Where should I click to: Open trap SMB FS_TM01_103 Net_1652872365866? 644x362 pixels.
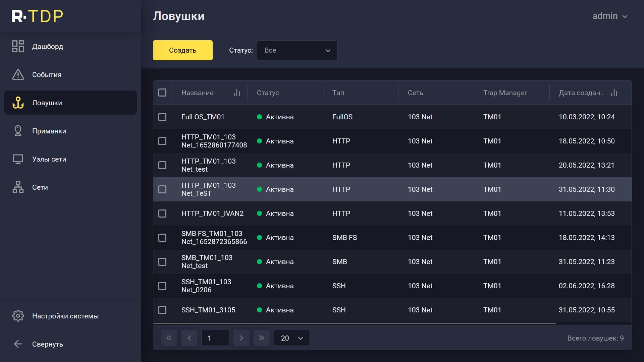click(214, 238)
